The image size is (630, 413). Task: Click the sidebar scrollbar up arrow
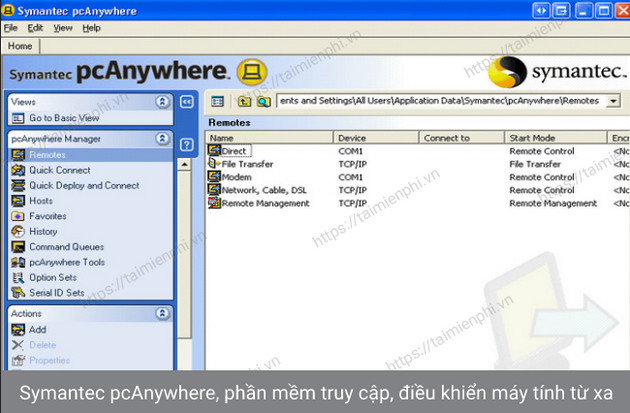(184, 164)
